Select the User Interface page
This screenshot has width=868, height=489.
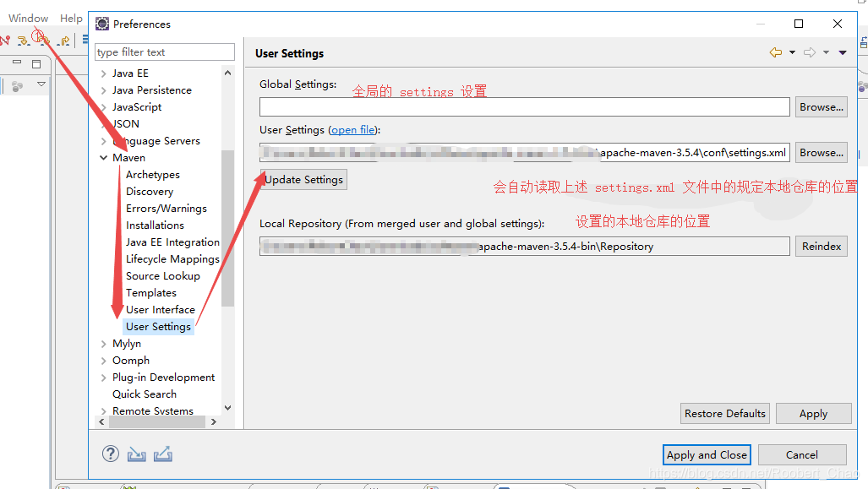161,310
